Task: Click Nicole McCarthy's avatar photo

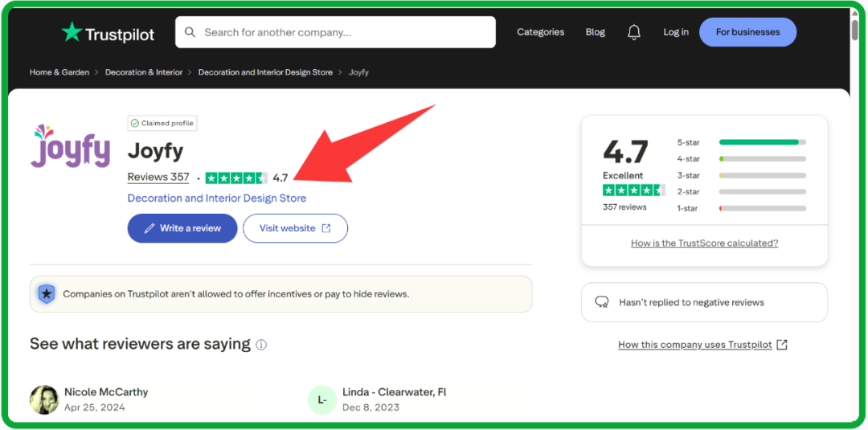Action: coord(44,399)
